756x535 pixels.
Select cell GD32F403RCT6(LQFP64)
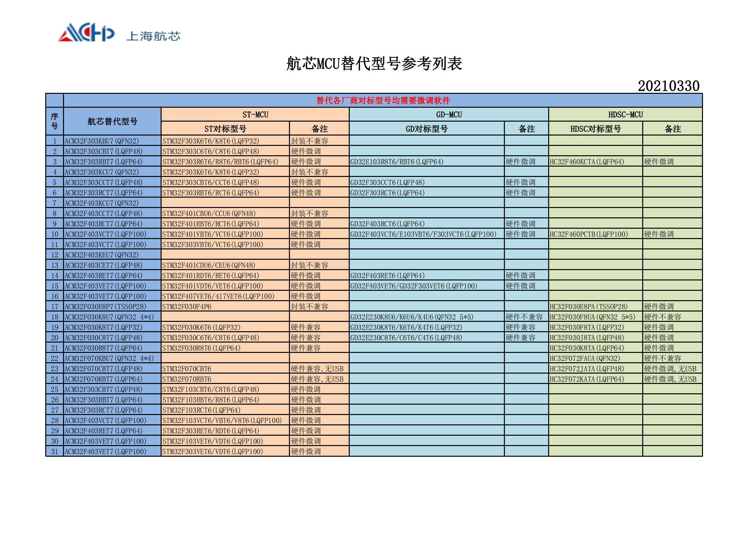click(x=427, y=224)
